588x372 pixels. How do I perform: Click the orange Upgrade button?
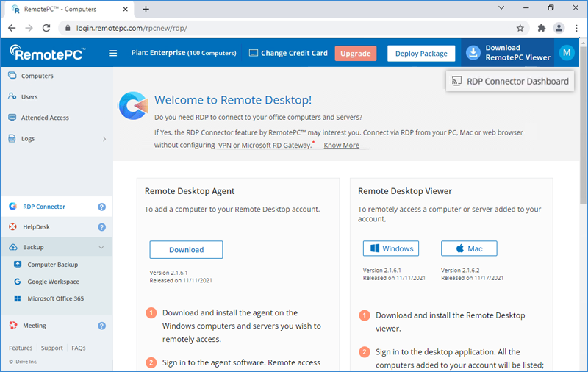tap(355, 54)
